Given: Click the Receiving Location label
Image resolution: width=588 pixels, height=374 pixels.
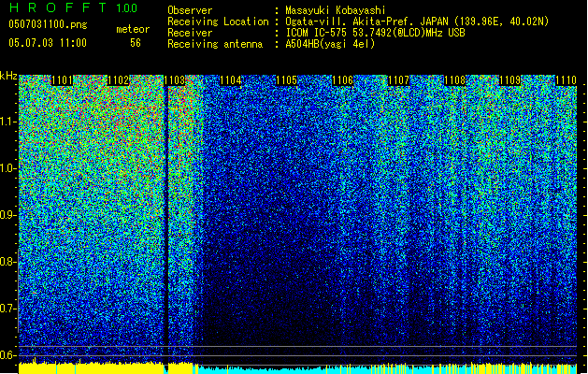Looking at the screenshot, I should click(x=218, y=22).
